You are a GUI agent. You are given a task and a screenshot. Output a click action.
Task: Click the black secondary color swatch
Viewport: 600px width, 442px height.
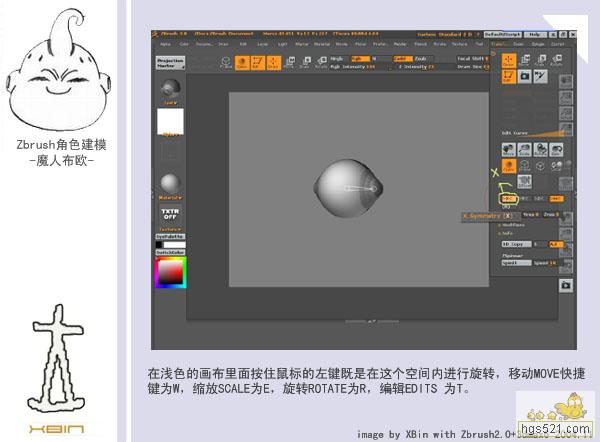pos(159,245)
